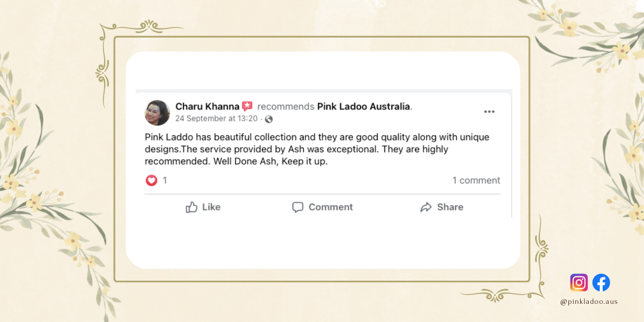This screenshot has width=644, height=322.
Task: View the reaction count number
Action: click(x=165, y=180)
